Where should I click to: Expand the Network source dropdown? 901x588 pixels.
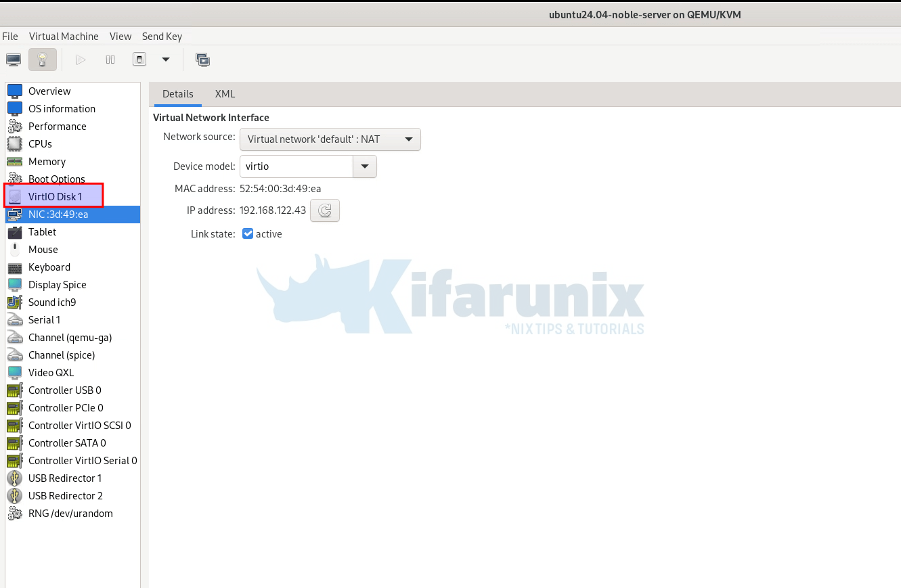click(x=330, y=139)
